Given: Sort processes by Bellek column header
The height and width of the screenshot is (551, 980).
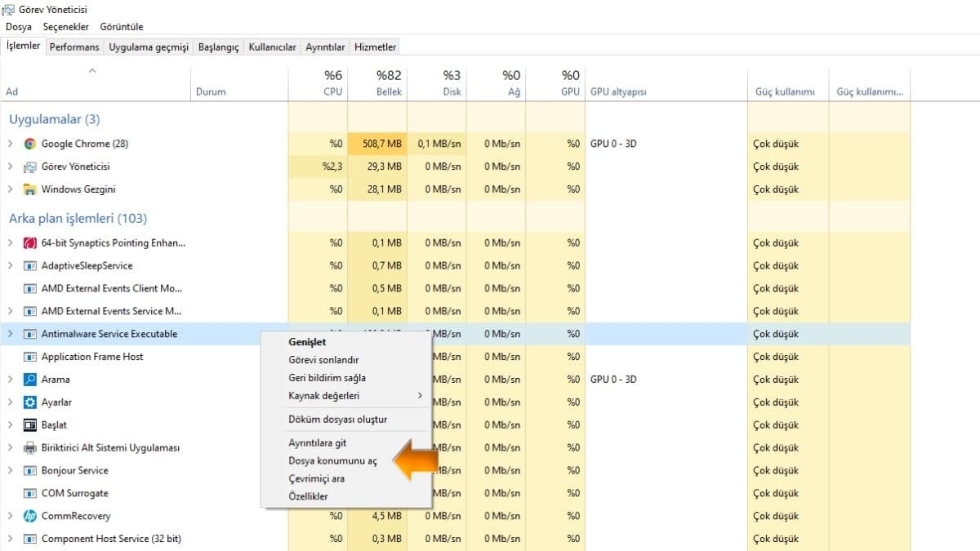Looking at the screenshot, I should tap(389, 83).
